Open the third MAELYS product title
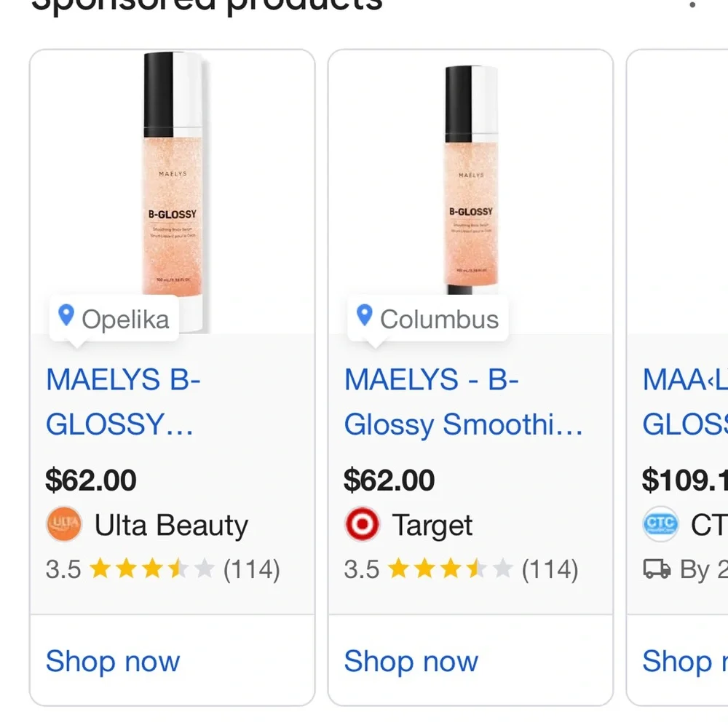Viewport: 728px width, 728px height. (x=684, y=402)
